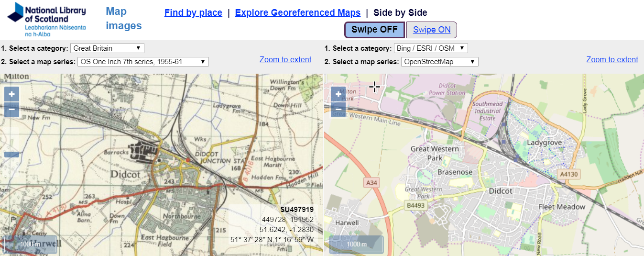Viewport: 644px width, 256px height.
Task: Click Didcot label on the historical map
Action: [x=125, y=174]
